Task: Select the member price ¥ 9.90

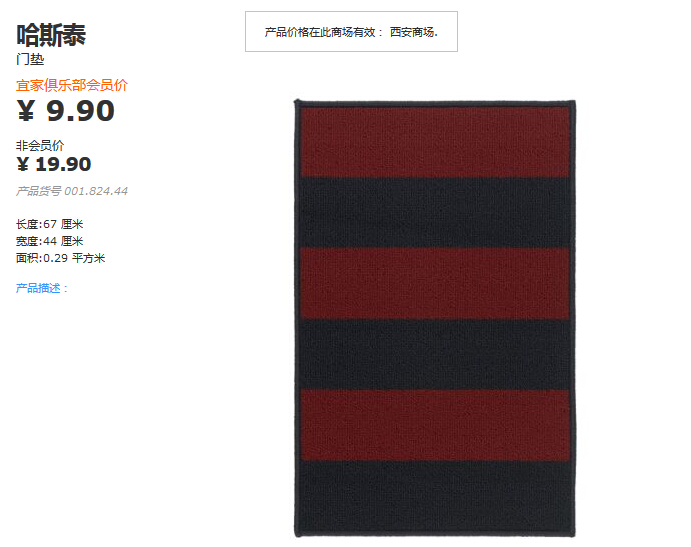Action: [66, 111]
